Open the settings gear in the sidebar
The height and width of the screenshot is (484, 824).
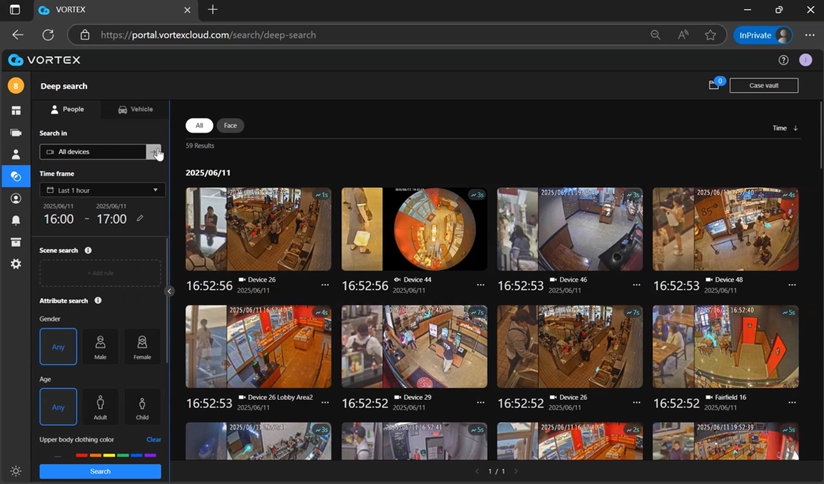(x=16, y=264)
